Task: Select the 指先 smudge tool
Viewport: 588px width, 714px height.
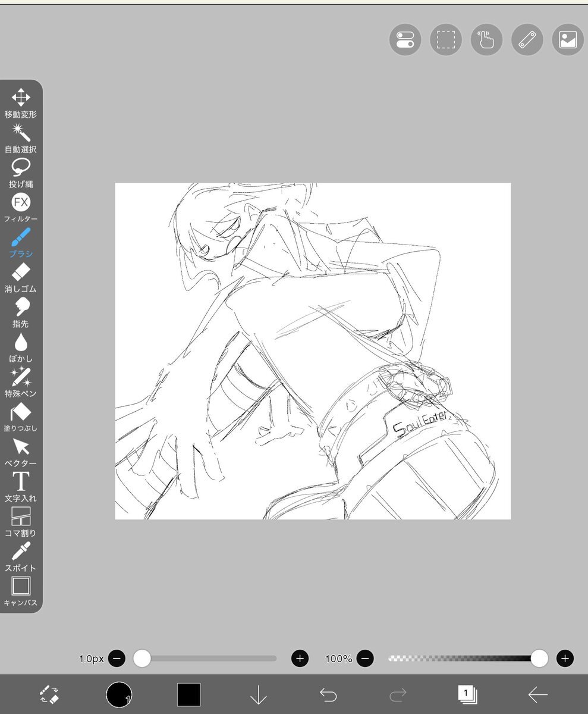Action: pos(21,313)
